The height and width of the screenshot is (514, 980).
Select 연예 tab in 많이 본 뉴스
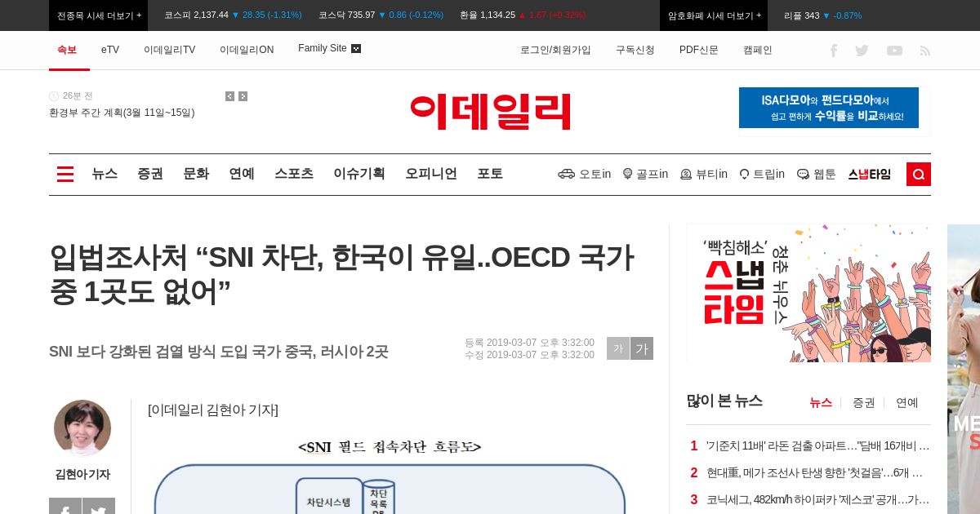907,402
